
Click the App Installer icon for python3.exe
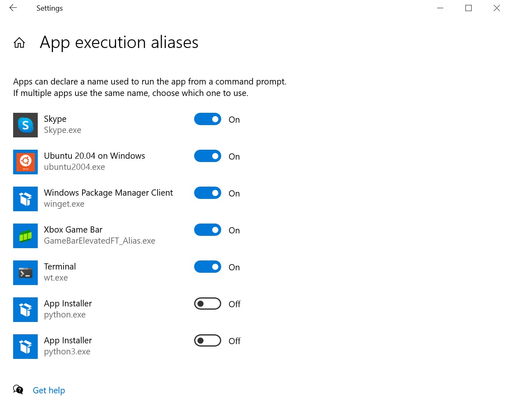(25, 347)
